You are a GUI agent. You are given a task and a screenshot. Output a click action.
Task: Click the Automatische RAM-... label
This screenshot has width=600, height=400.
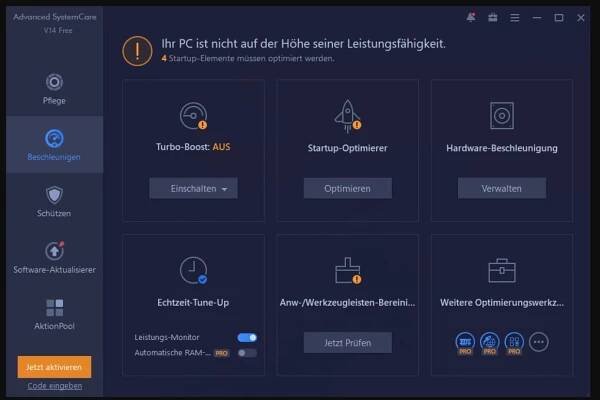click(x=173, y=353)
